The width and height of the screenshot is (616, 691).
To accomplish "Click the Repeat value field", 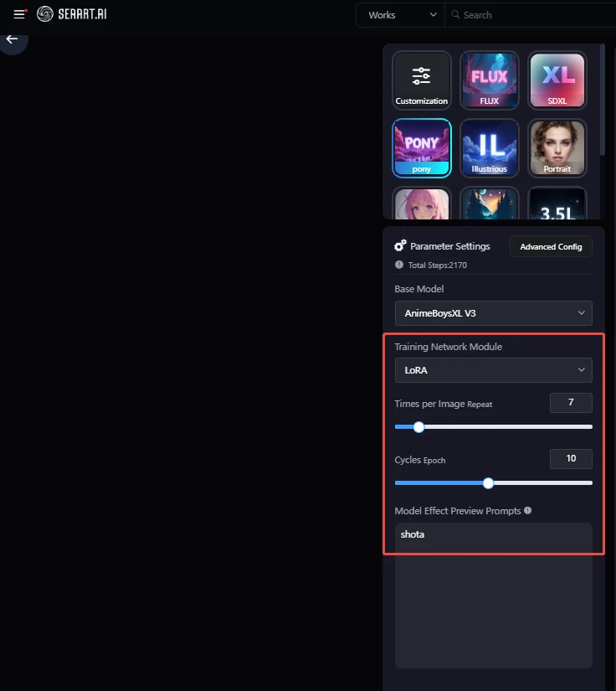I will point(571,402).
